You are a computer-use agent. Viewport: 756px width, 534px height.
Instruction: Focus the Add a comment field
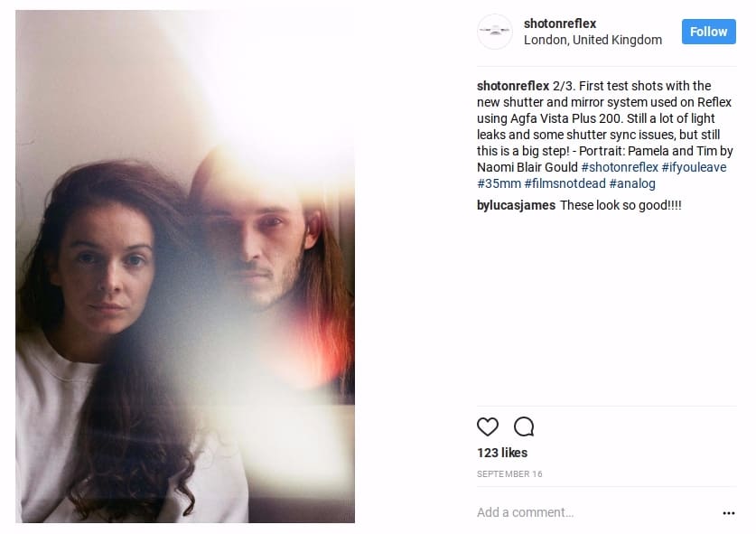(595, 512)
